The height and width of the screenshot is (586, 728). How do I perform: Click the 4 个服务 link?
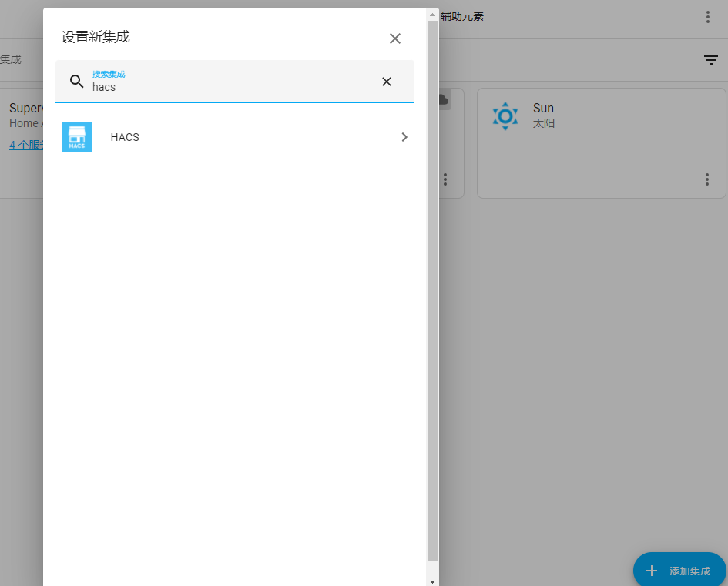[26, 145]
